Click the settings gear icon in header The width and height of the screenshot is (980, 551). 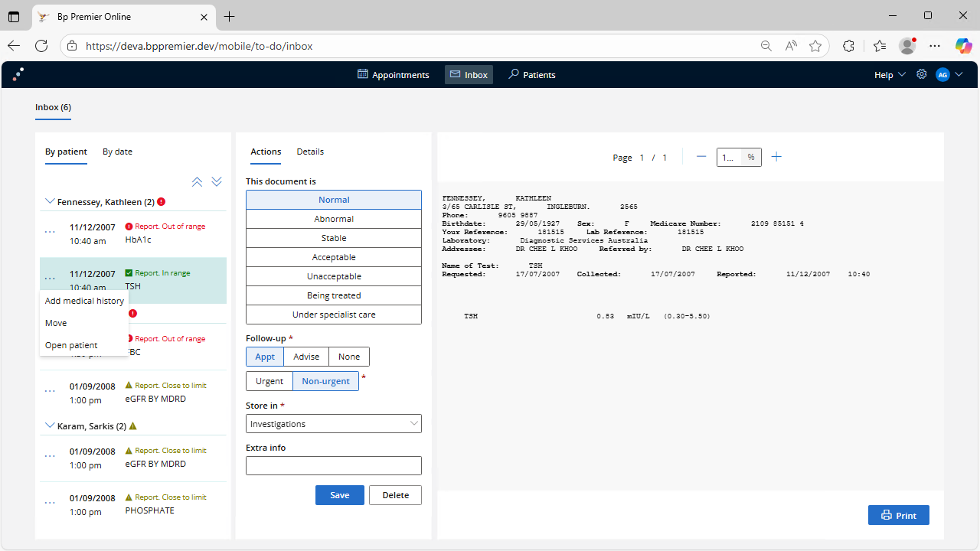(x=922, y=74)
